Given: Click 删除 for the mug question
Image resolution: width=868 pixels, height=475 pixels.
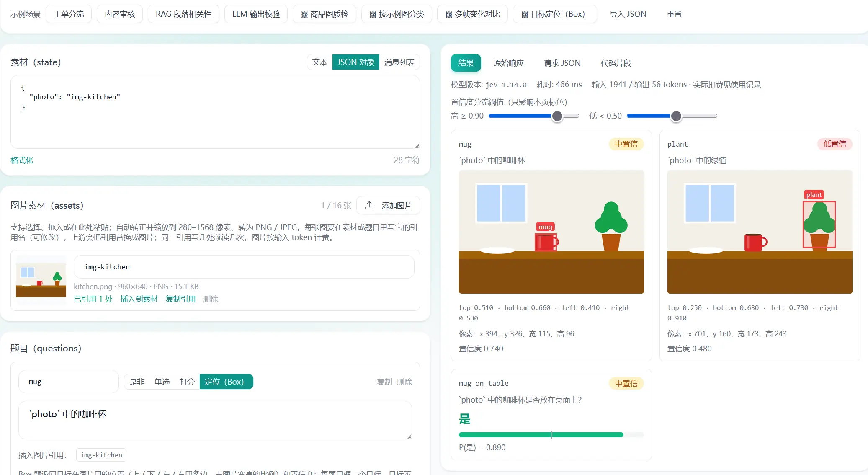Looking at the screenshot, I should coord(404,382).
